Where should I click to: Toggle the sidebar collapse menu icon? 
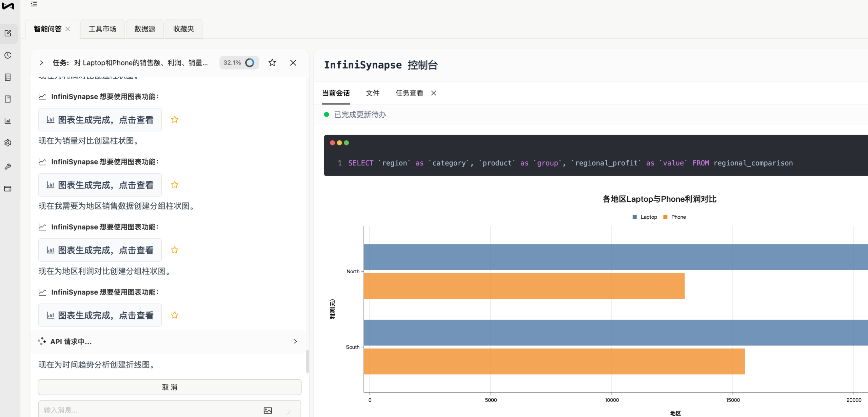pyautogui.click(x=34, y=4)
